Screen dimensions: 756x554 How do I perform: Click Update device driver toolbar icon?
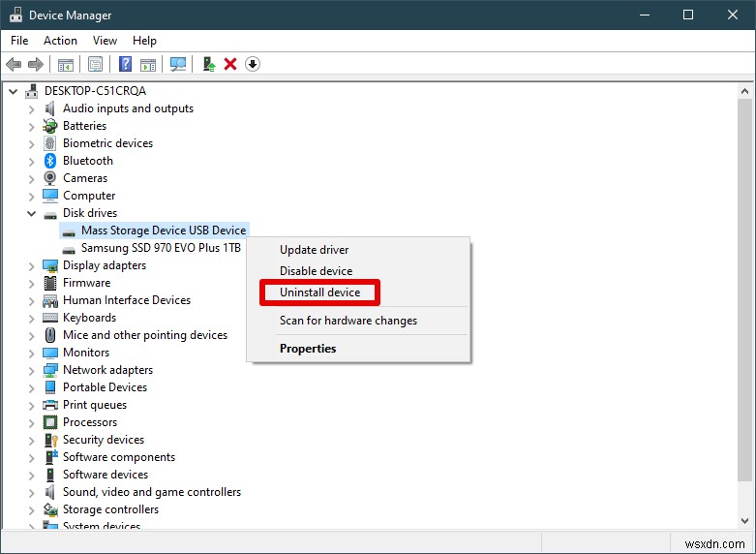209,64
